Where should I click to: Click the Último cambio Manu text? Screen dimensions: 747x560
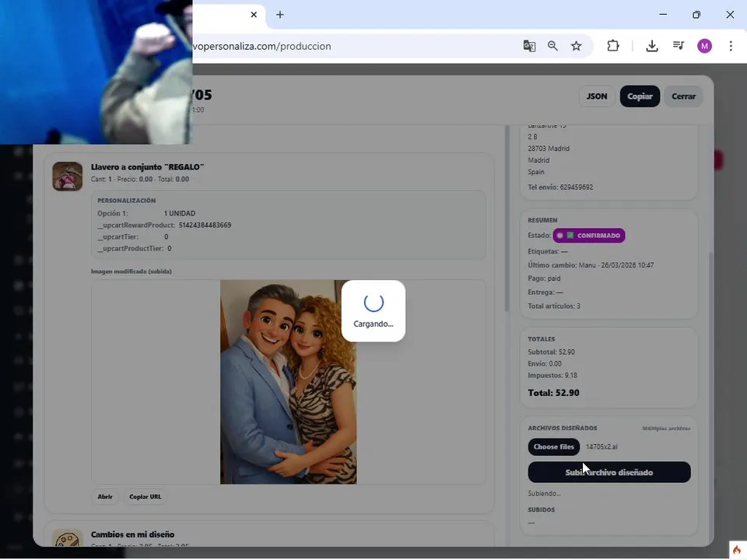click(x=591, y=264)
